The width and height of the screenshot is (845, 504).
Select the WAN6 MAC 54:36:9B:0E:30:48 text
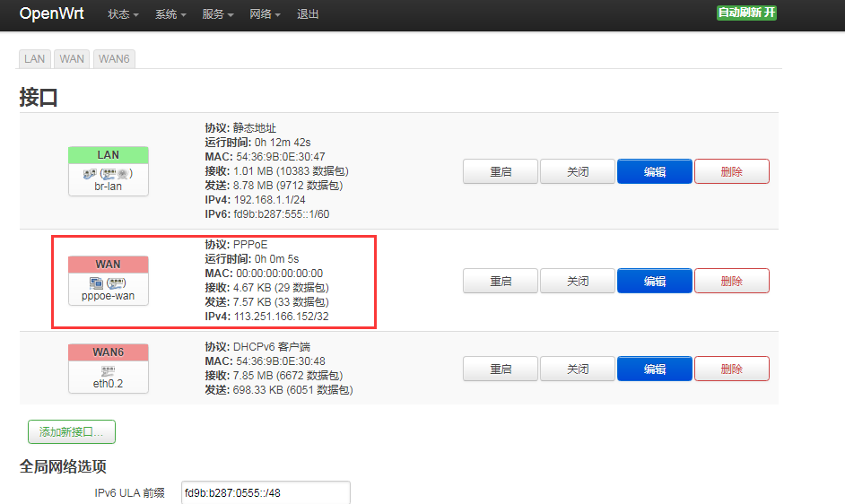coord(281,361)
